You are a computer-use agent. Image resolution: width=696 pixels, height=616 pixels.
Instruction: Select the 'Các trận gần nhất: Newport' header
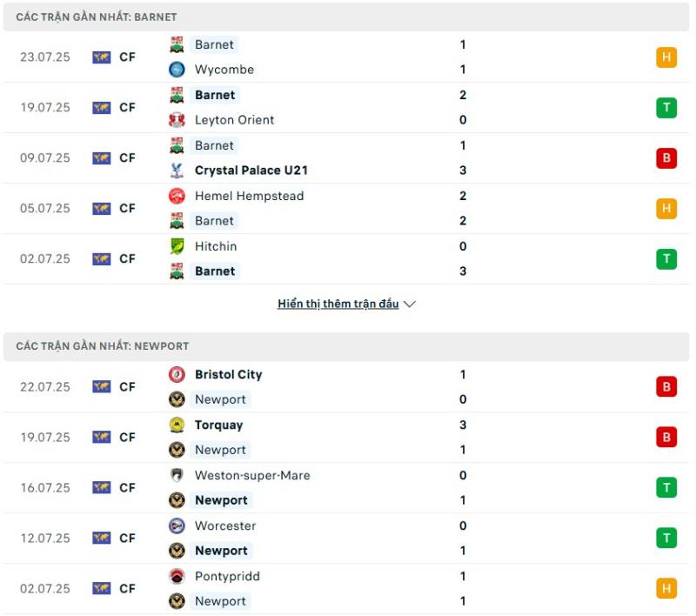tap(346, 346)
